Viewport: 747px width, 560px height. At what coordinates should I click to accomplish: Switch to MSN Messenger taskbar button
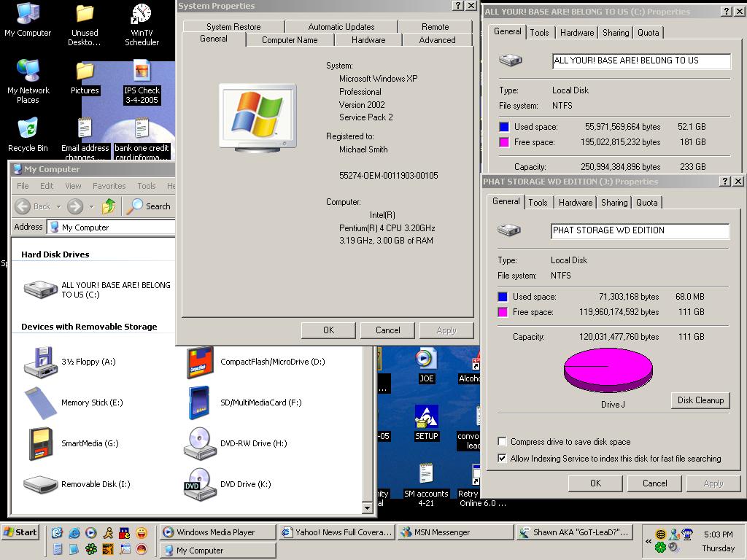[456, 532]
